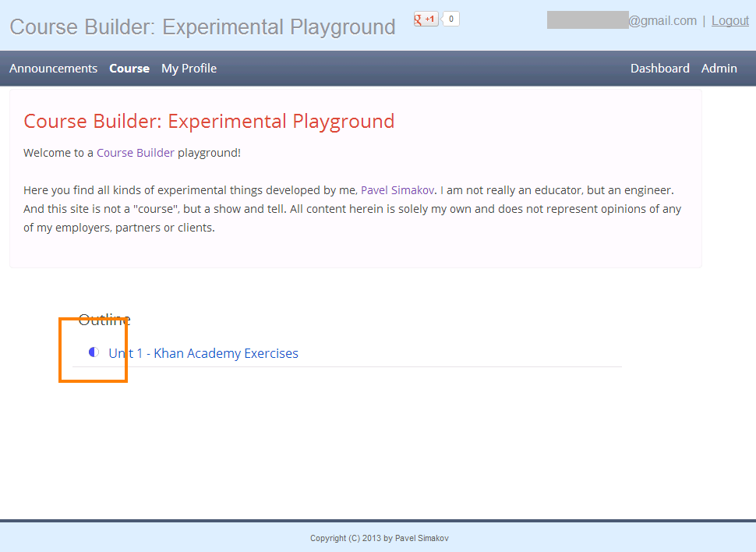Click the red Course Builder page heading
Image resolution: width=756 pixels, height=552 pixels.
(209, 121)
